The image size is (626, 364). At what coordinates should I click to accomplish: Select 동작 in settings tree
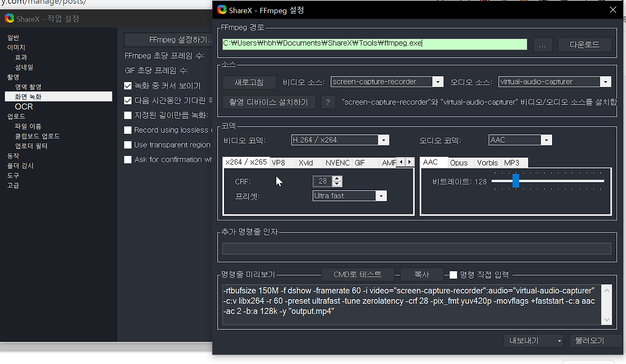point(13,156)
